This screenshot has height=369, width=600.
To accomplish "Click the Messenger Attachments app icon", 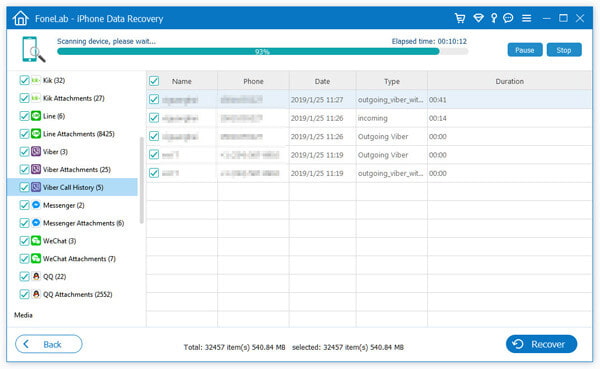I will point(36,223).
